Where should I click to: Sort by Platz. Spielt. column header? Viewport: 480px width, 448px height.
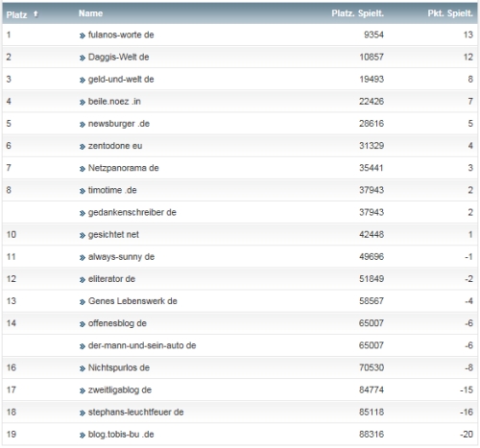click(x=357, y=13)
